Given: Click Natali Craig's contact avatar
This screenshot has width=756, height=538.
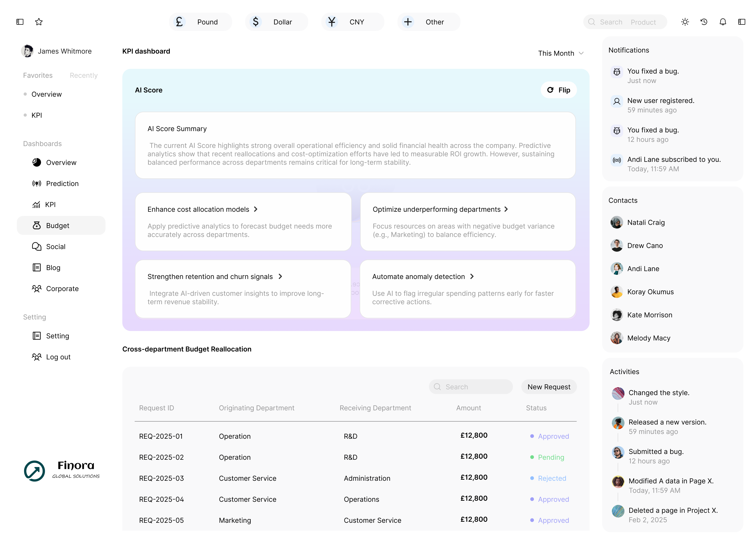Looking at the screenshot, I should pyautogui.click(x=617, y=223).
